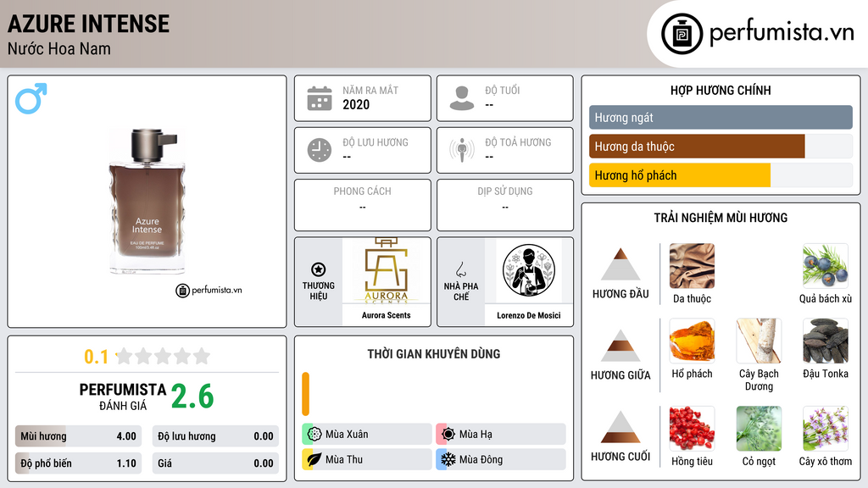Click the Hồng tiêu note label
The height and width of the screenshot is (488, 868).
click(692, 462)
